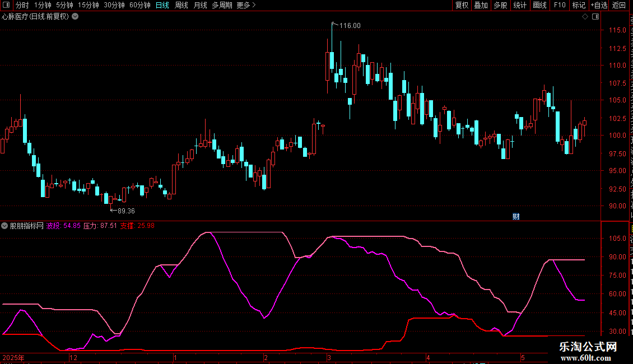Switch to the 周线 weekly chart
The image size is (633, 364).
click(181, 5)
